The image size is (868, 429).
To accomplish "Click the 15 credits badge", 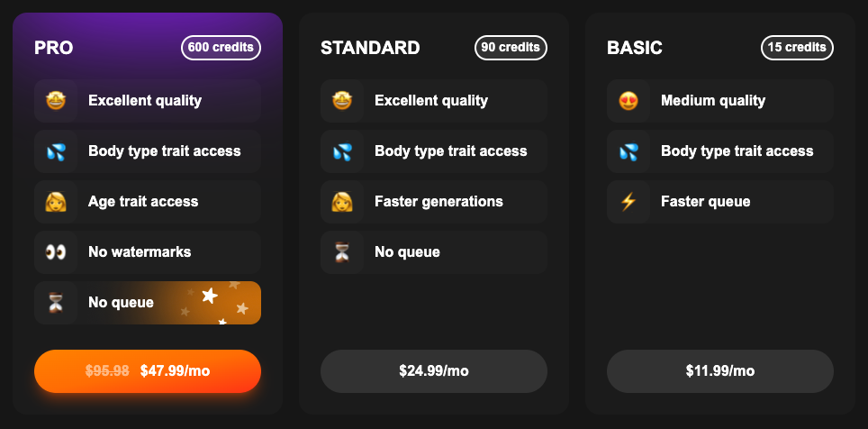I will [x=797, y=48].
